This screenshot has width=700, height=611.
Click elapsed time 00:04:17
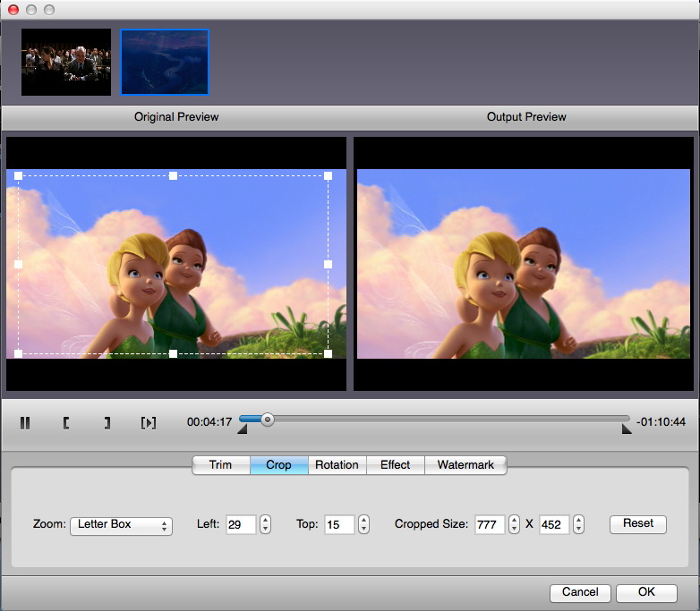tap(209, 422)
